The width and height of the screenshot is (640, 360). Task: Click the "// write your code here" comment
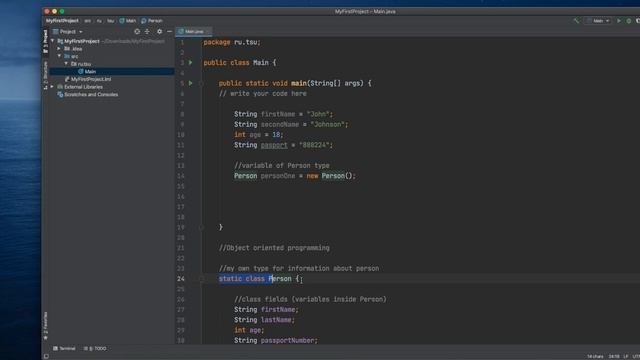point(262,93)
